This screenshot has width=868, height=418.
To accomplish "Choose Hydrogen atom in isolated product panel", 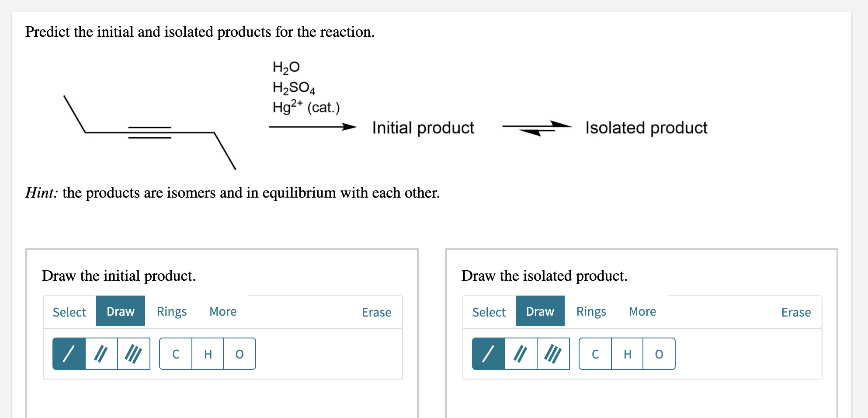I will [627, 354].
